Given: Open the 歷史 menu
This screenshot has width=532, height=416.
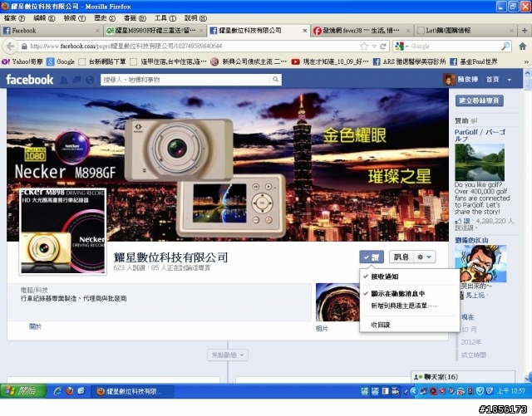Looking at the screenshot, I should point(105,18).
